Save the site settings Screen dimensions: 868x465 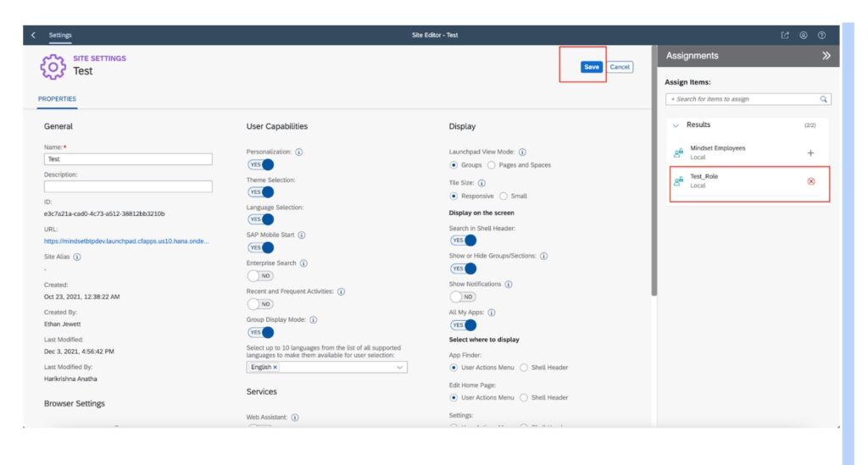(x=591, y=67)
